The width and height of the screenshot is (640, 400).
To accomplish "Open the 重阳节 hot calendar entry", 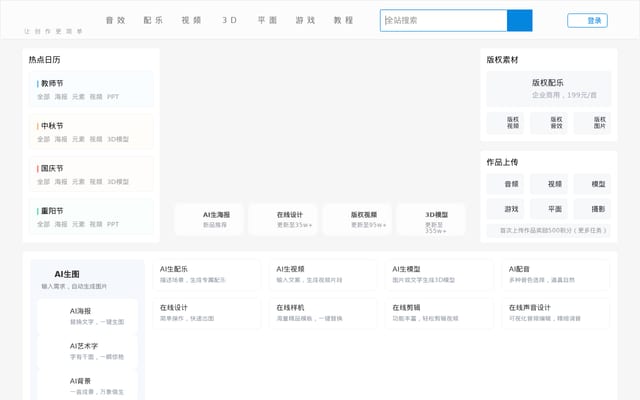I will [52, 211].
